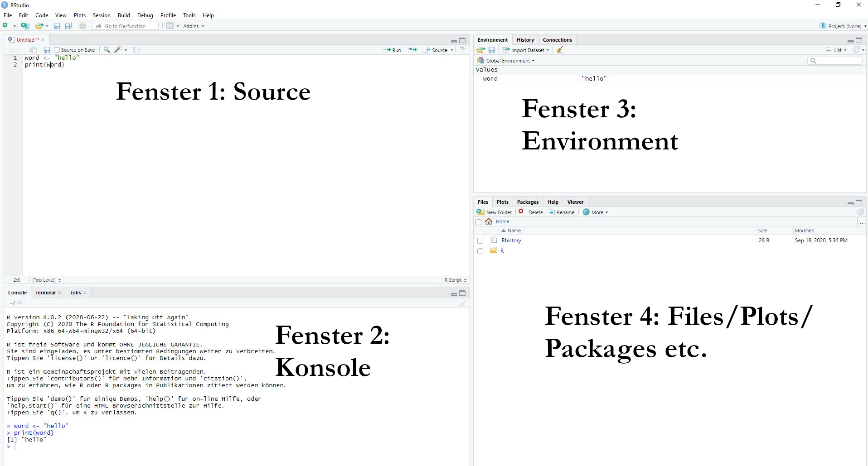This screenshot has height=466, width=868.
Task: Clear the console with the broom icon
Action: (462, 303)
